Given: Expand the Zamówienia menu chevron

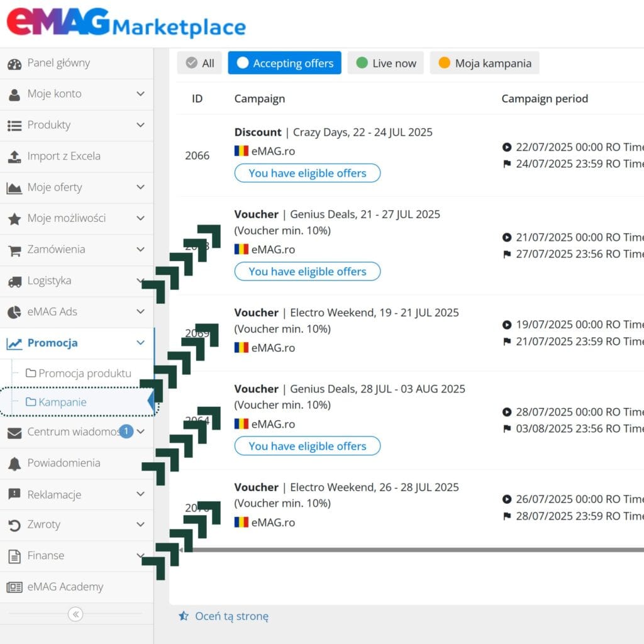Looking at the screenshot, I should [x=140, y=249].
